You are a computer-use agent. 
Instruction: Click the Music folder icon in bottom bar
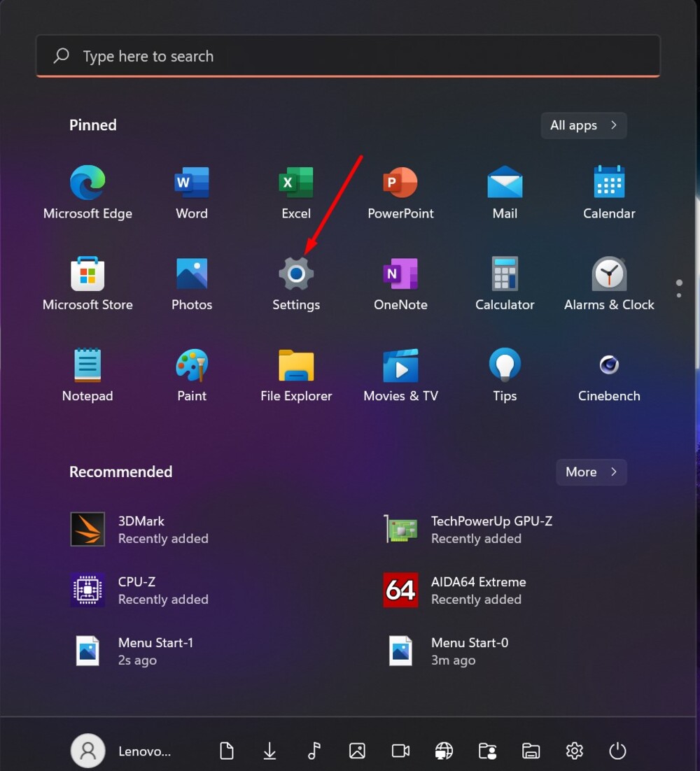[x=314, y=751]
